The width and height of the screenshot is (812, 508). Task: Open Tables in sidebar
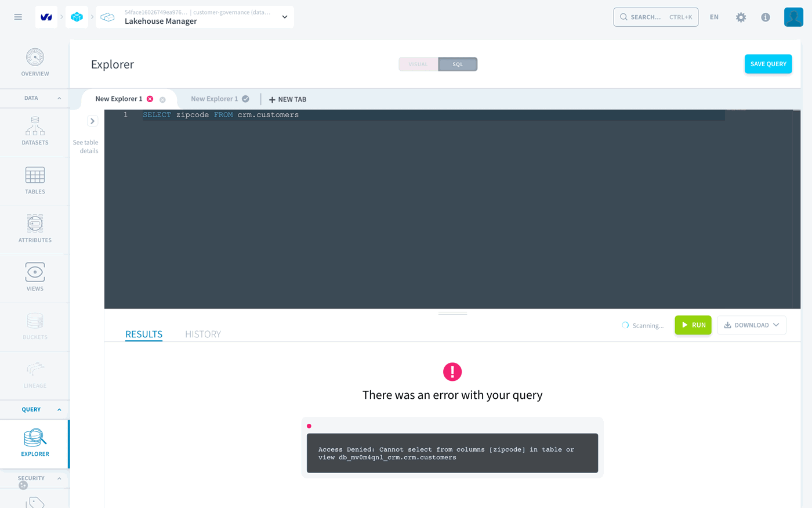tap(35, 181)
